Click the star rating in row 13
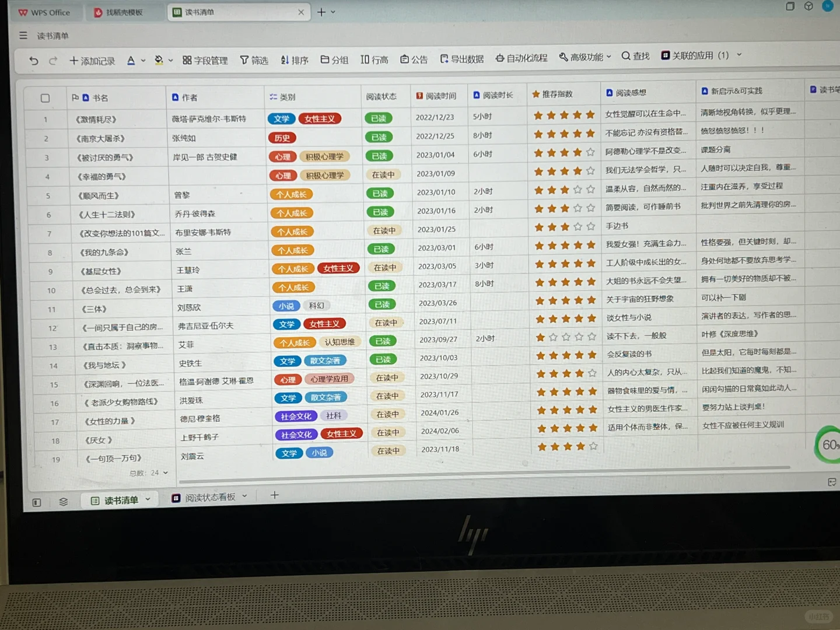840x630 pixels. coord(566,337)
